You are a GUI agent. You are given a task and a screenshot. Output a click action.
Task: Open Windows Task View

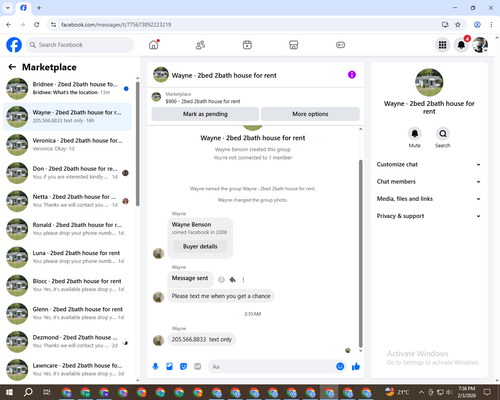[47, 392]
